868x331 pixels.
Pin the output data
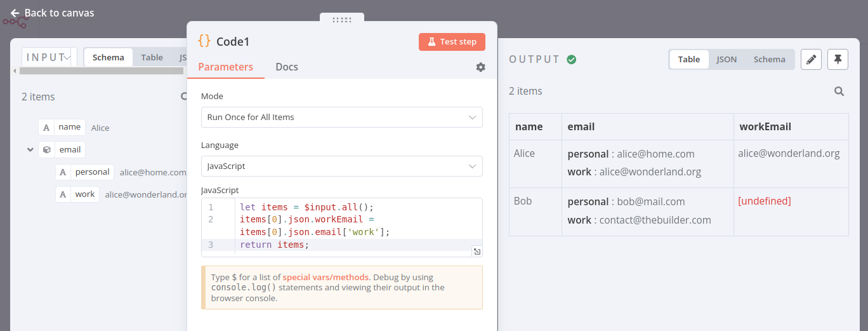point(838,60)
